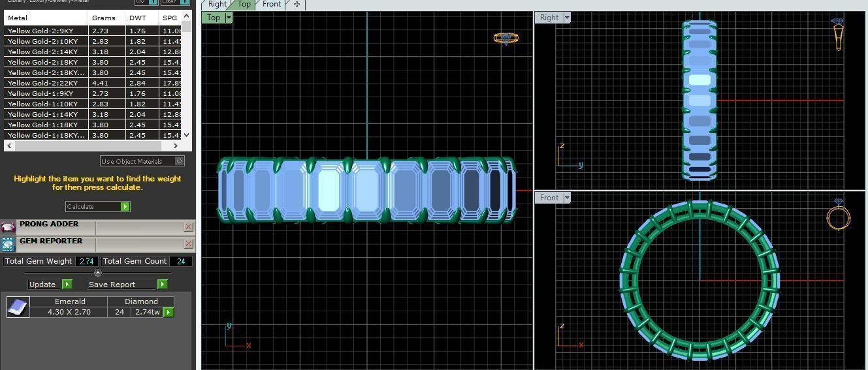The image size is (868, 370).
Task: Click the green arrow next to Update
Action: [x=67, y=285]
